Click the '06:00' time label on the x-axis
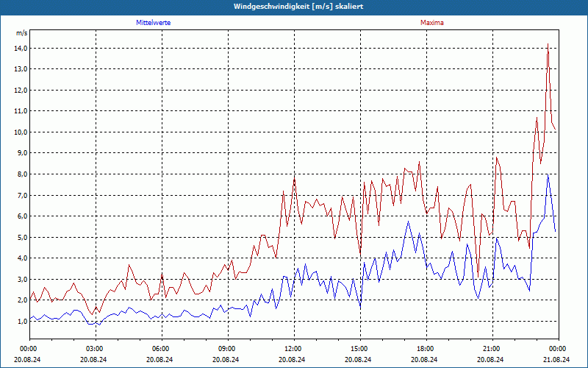588x368 pixels. (162, 349)
